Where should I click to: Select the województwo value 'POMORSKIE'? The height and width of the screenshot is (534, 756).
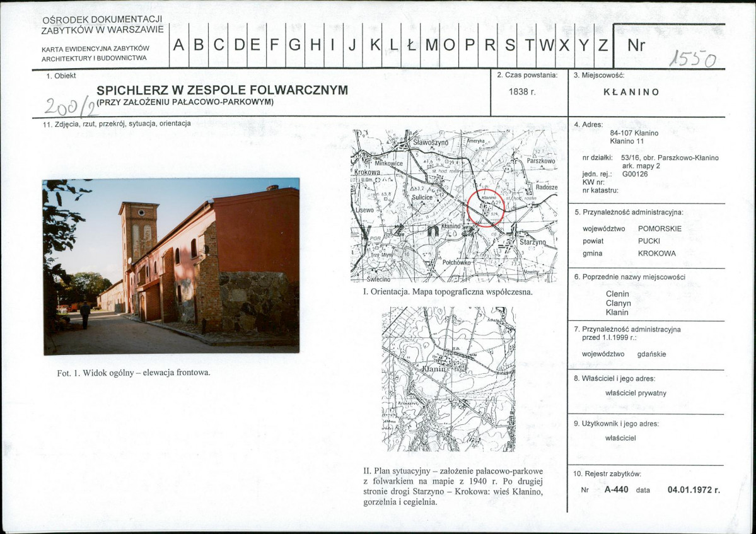click(x=660, y=229)
